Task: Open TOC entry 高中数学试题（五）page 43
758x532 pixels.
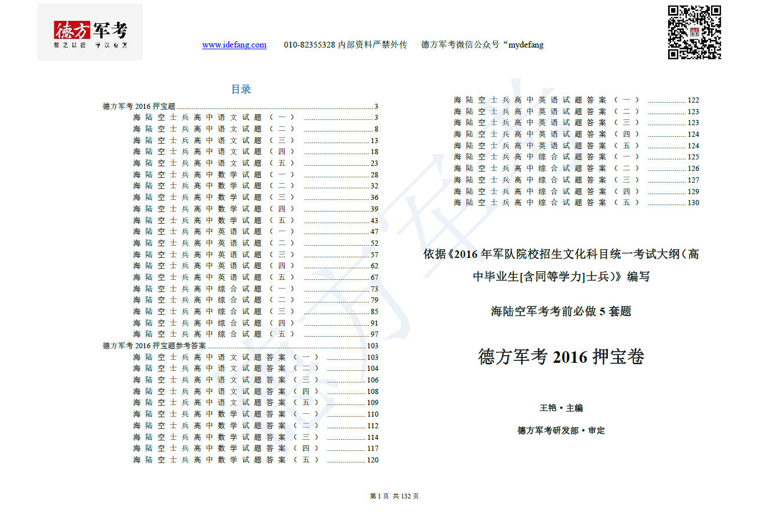Action: tap(256, 220)
